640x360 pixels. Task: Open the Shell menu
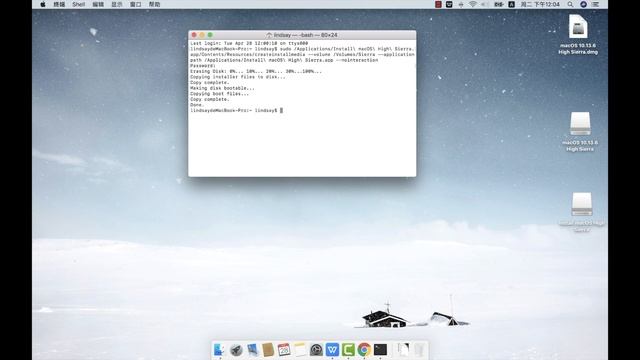coord(78,4)
